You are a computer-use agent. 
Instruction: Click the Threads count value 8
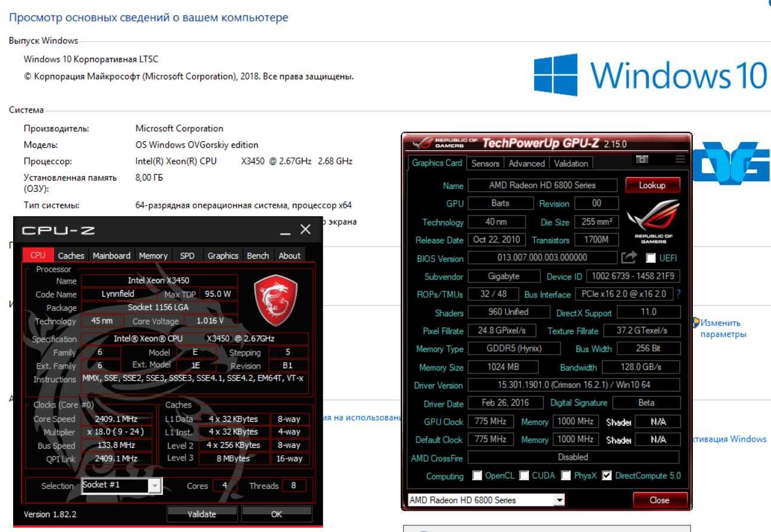(x=293, y=486)
